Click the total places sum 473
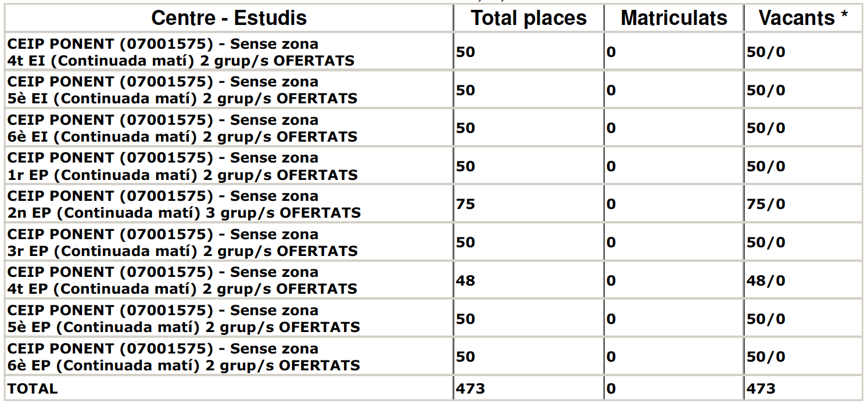Viewport: 868px width, 404px height. pyautogui.click(x=470, y=388)
